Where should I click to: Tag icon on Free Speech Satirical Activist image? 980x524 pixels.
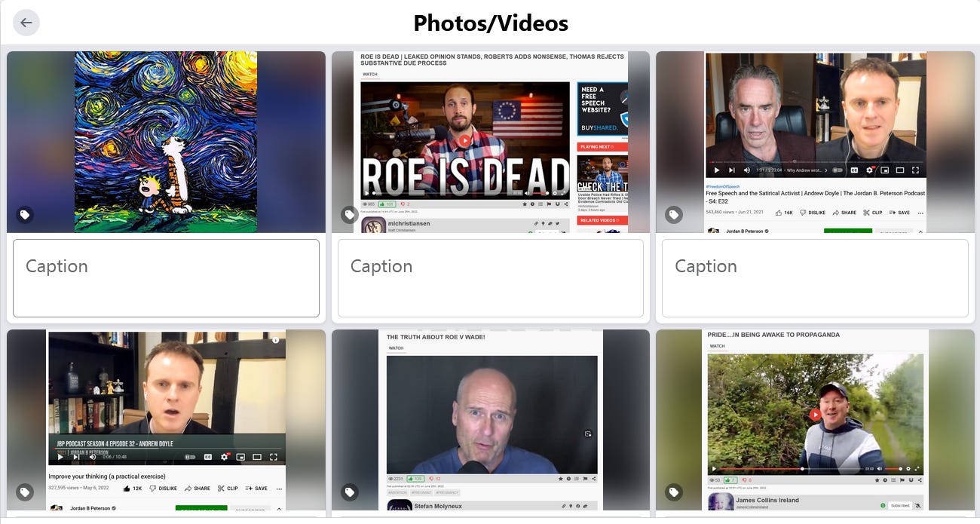pos(674,215)
